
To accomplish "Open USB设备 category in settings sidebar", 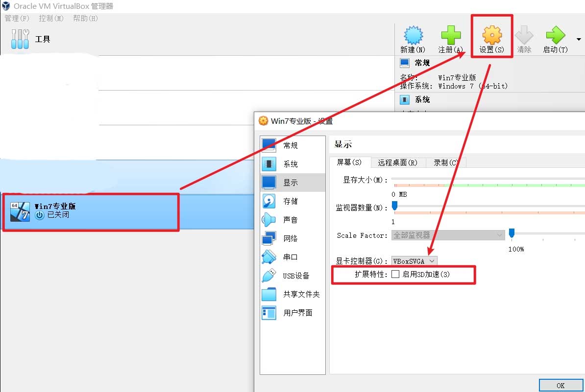I will [x=292, y=276].
